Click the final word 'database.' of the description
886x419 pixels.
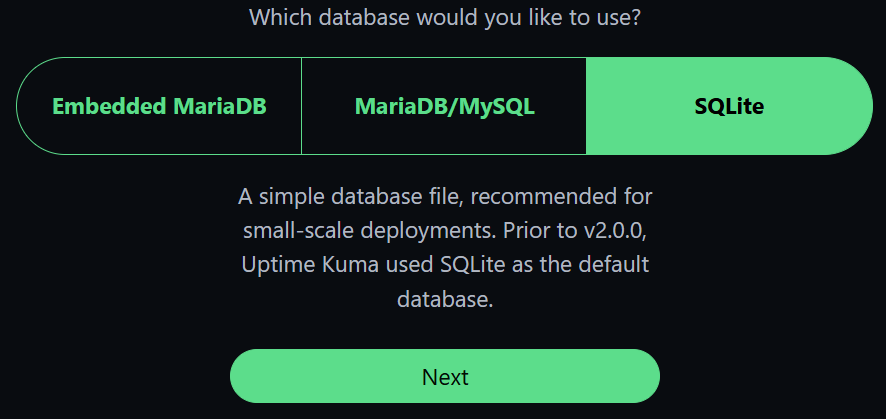(x=445, y=299)
